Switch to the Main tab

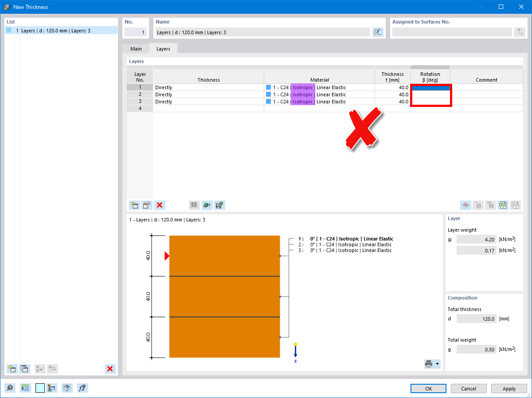click(x=136, y=49)
